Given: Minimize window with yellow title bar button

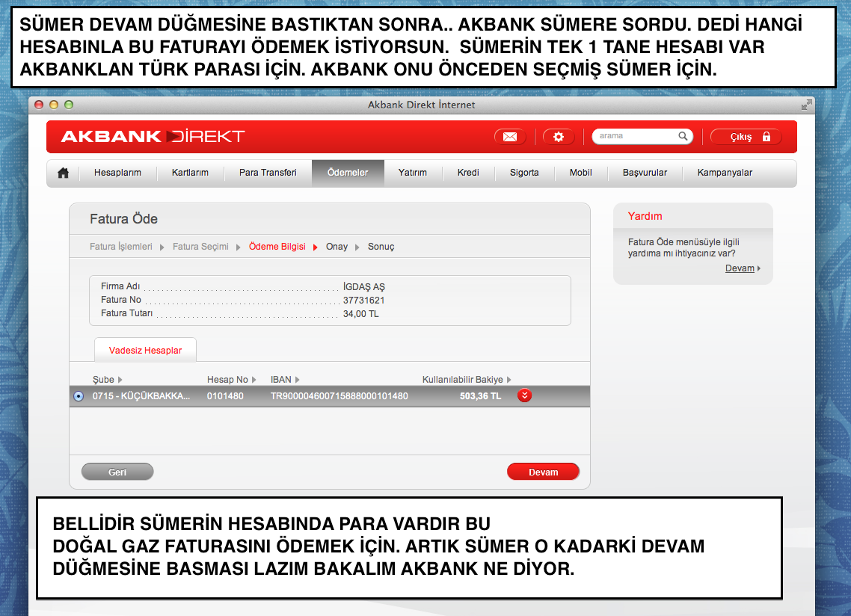Looking at the screenshot, I should (54, 105).
